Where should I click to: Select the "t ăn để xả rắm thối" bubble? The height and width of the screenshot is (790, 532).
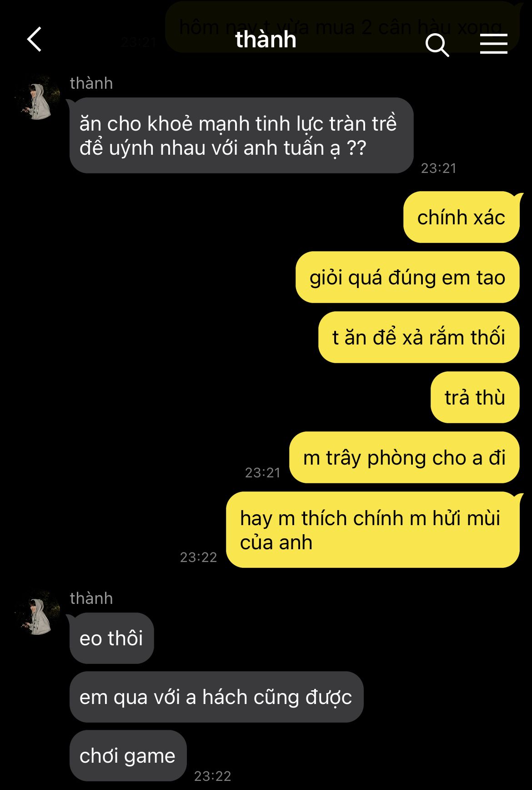pos(419,337)
